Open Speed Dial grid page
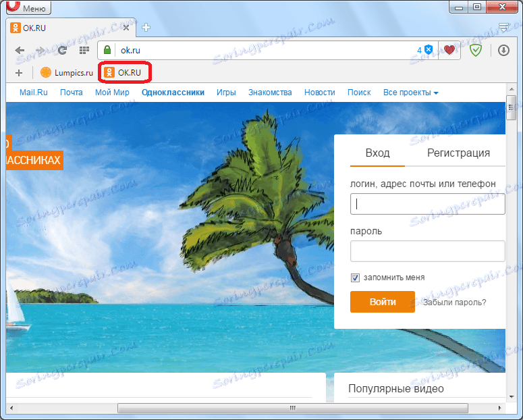Screen dimensions: 523x420 pos(84,51)
